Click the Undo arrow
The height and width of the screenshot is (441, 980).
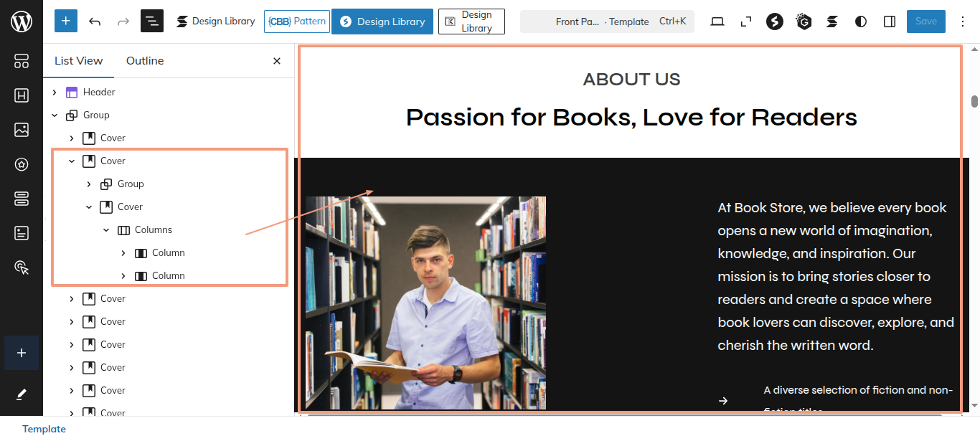coord(95,22)
